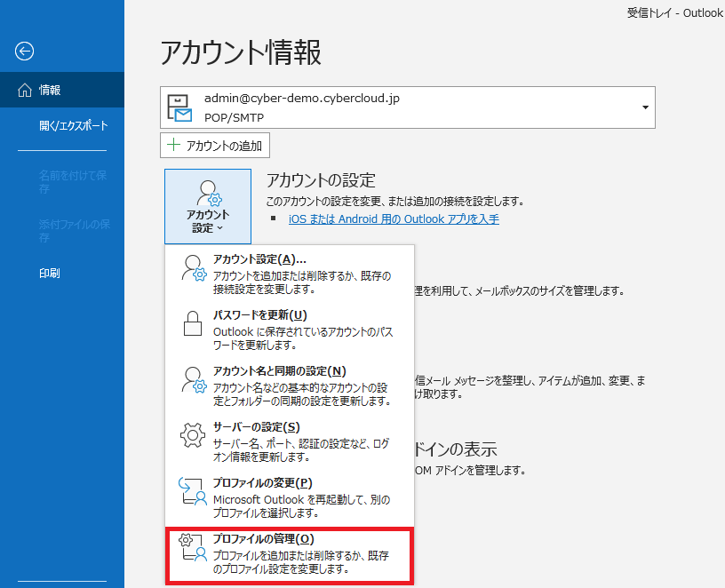
Task: Click the description under サーバーの設定(S)
Action: (x=301, y=450)
